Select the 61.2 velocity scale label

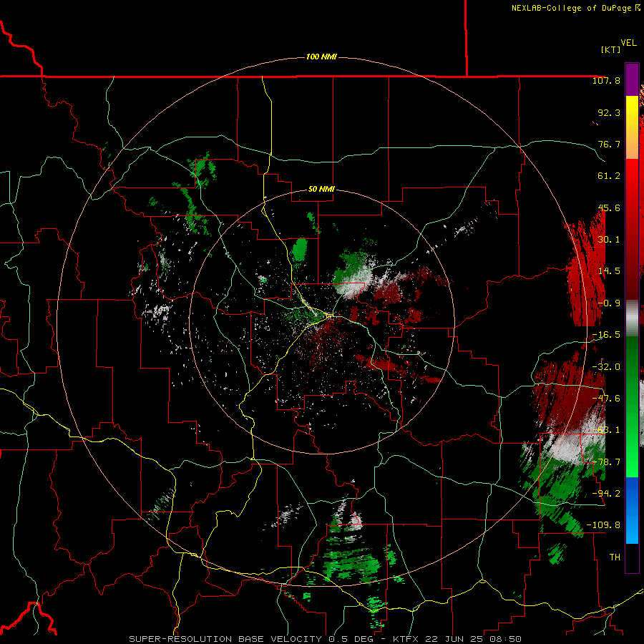click(609, 176)
